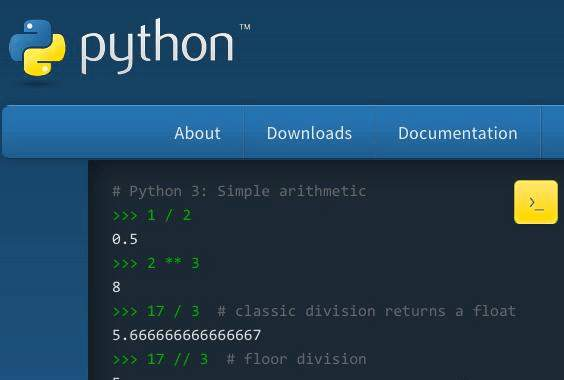564x380 pixels.
Task: Click the ">>> 1 / 2" code line
Action: [x=152, y=216]
